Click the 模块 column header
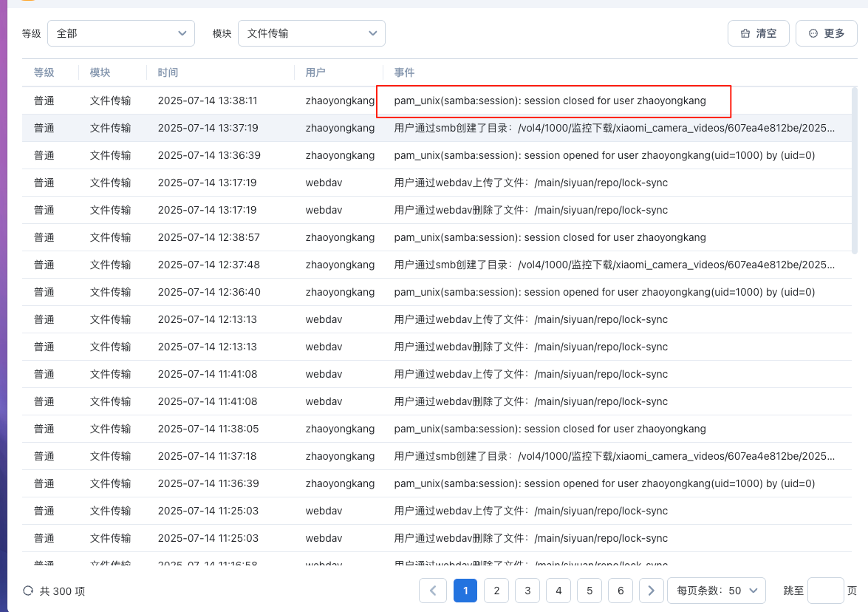The height and width of the screenshot is (612, 868). pyautogui.click(x=100, y=72)
